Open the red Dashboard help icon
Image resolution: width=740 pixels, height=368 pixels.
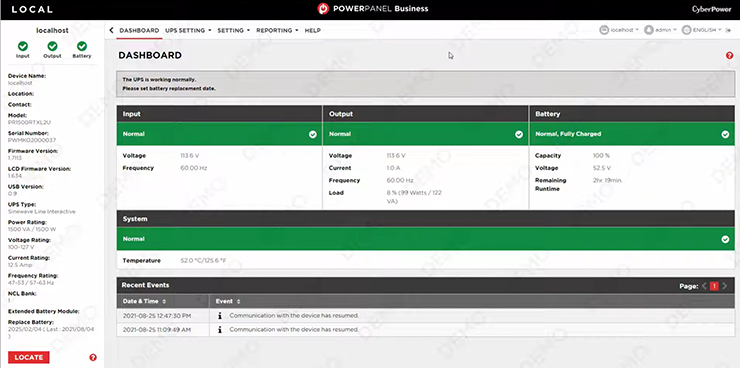point(729,56)
